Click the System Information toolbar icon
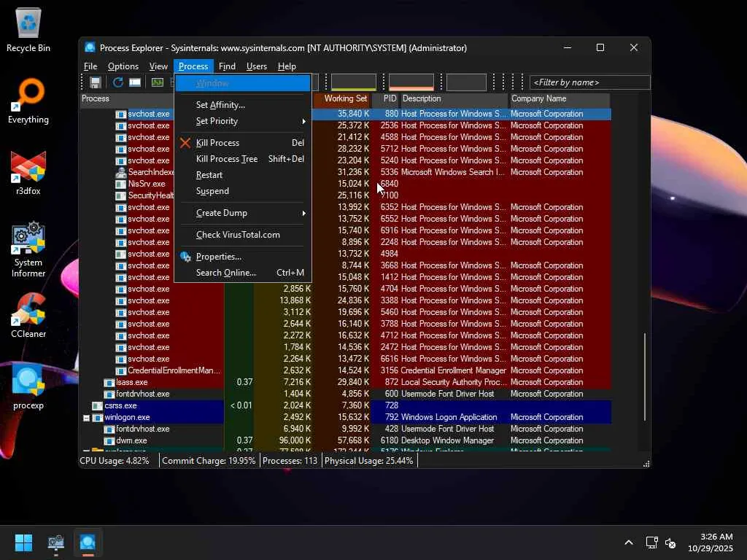Viewport: 747px width, 560px height. coord(158,82)
